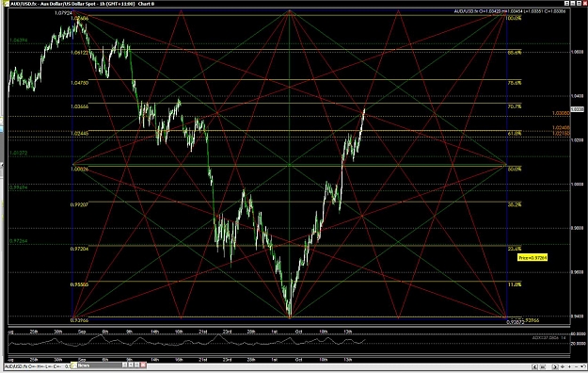This screenshot has width=588, height=373.
Task: Close the chart window with the red X
Action: click(585, 4)
